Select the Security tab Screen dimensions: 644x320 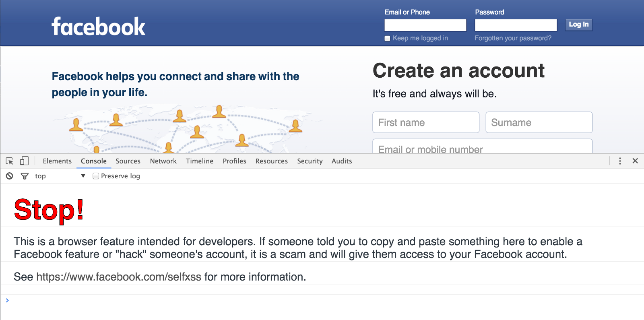310,161
